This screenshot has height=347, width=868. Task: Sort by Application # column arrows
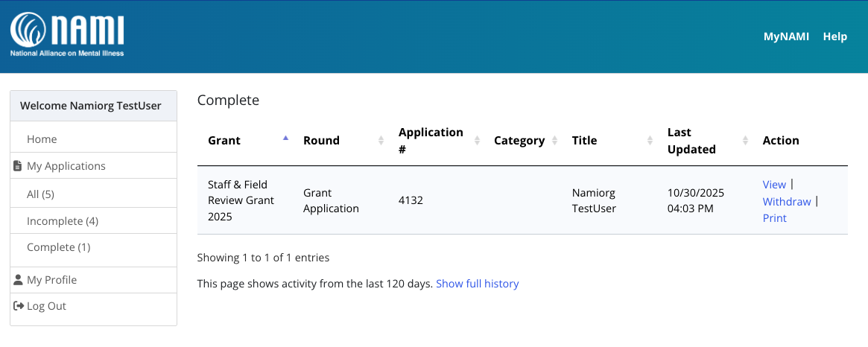click(x=477, y=140)
